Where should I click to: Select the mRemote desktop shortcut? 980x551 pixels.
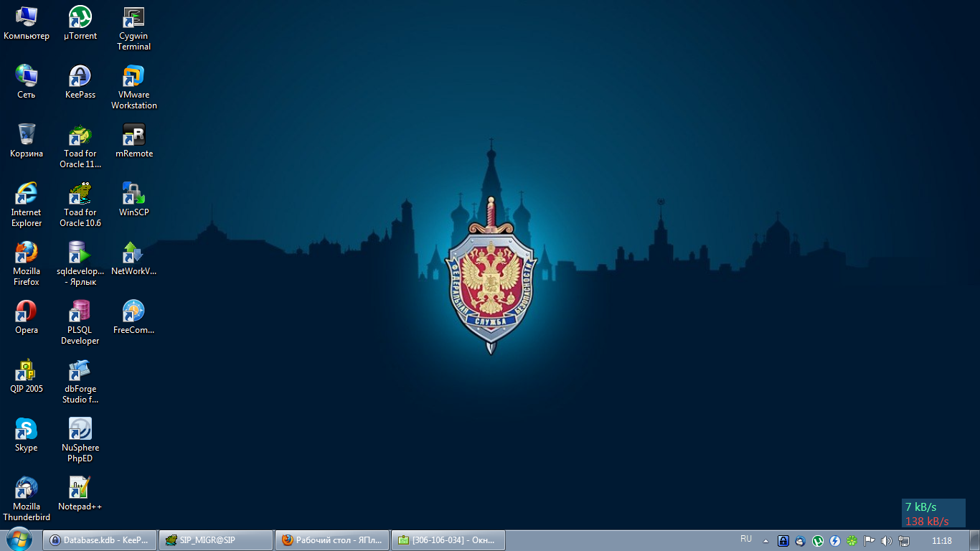point(134,141)
